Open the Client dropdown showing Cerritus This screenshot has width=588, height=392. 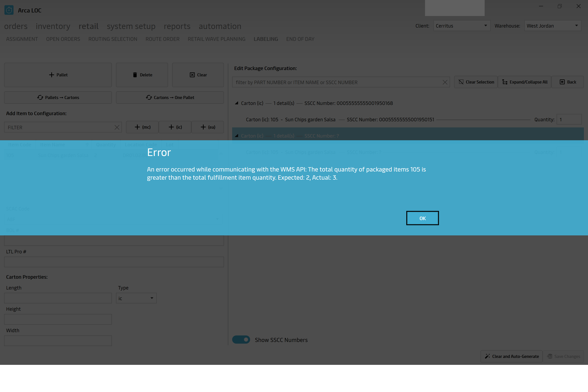point(462,26)
